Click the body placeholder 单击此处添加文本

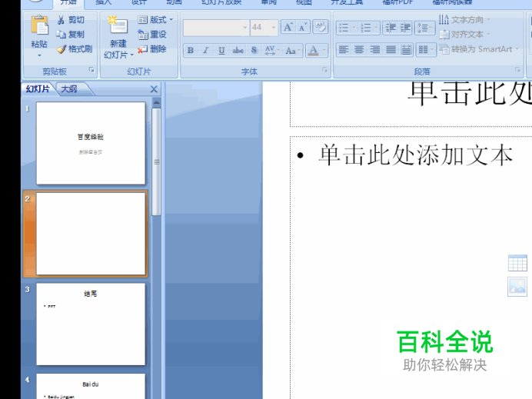click(416, 155)
